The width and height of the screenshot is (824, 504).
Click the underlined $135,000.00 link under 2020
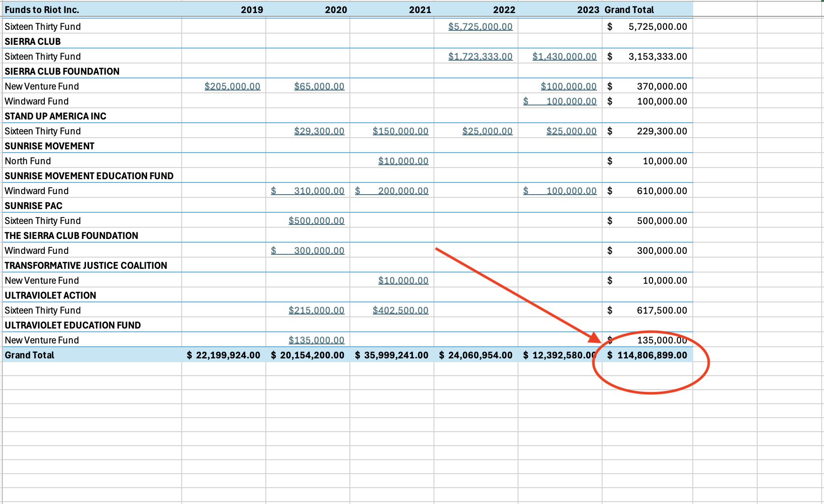tap(316, 340)
